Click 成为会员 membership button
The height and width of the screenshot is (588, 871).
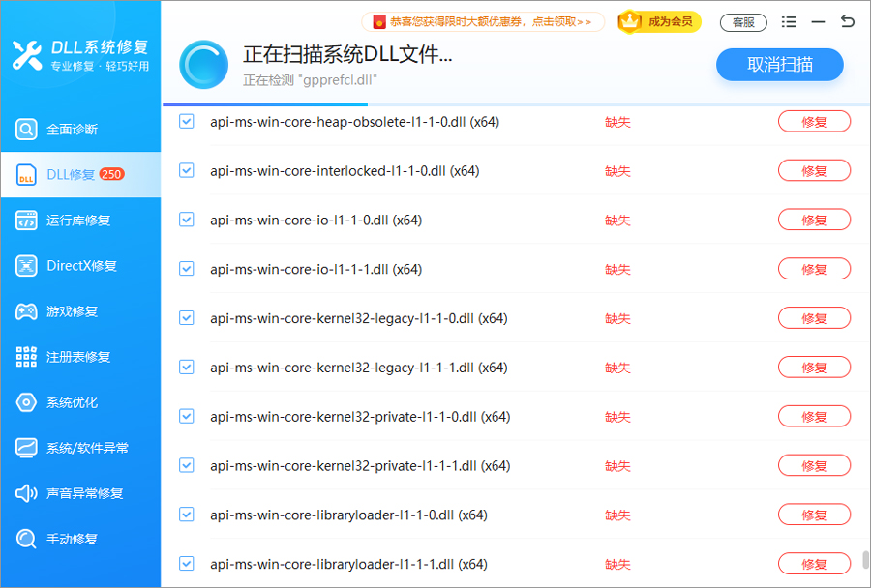(x=659, y=21)
